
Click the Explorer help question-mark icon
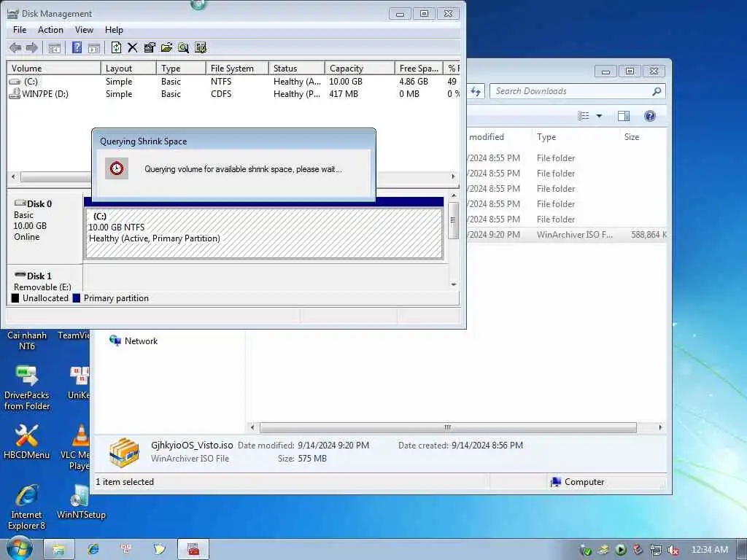click(650, 116)
